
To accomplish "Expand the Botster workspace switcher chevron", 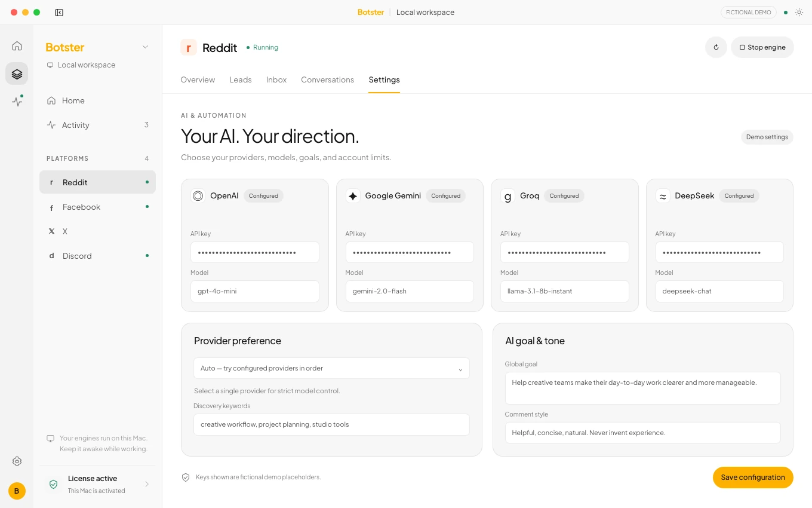I will [x=145, y=47].
